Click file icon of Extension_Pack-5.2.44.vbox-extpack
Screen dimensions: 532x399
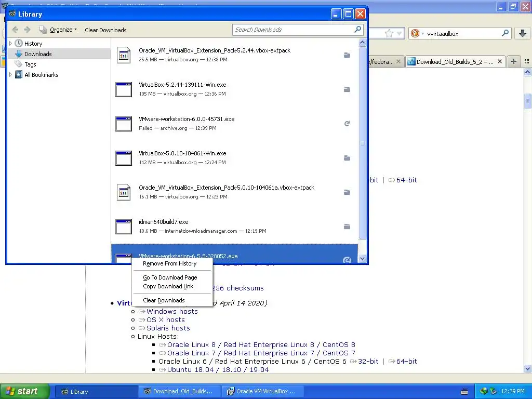124,55
